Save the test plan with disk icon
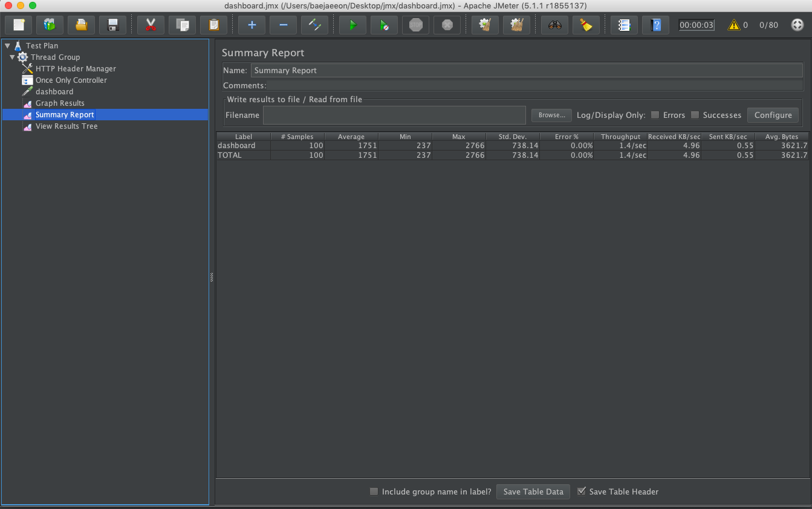812x509 pixels. [112, 25]
